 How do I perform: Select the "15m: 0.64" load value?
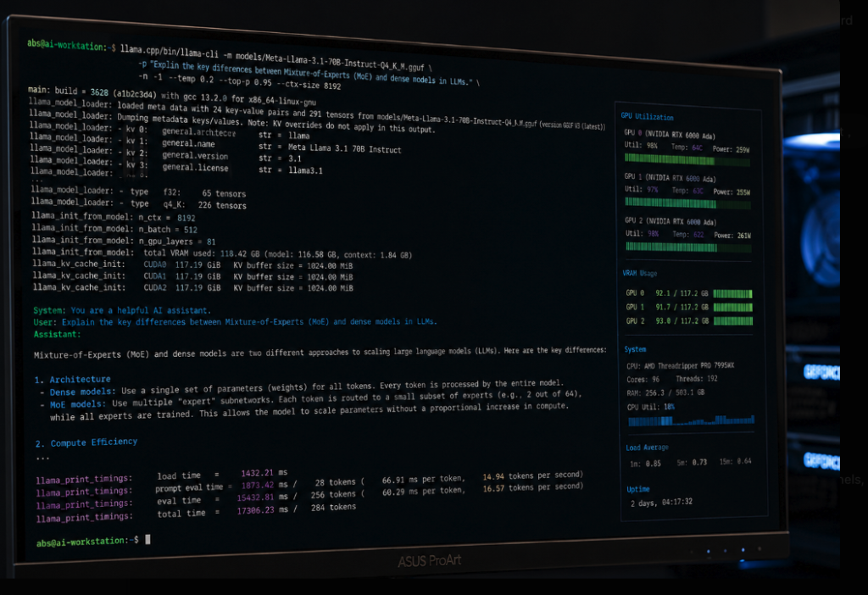coord(735,461)
